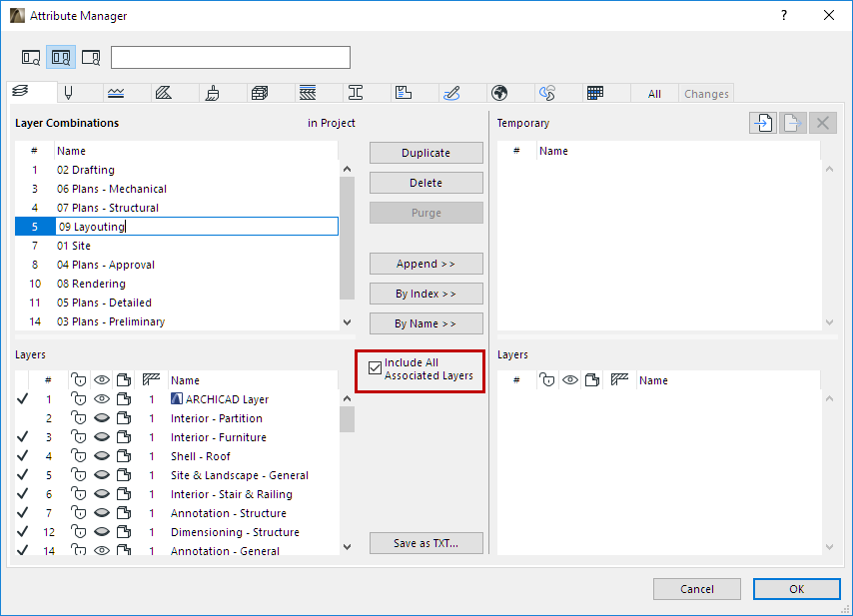Click the Temporary list delete X icon
Screen dimensions: 853x616
point(823,123)
